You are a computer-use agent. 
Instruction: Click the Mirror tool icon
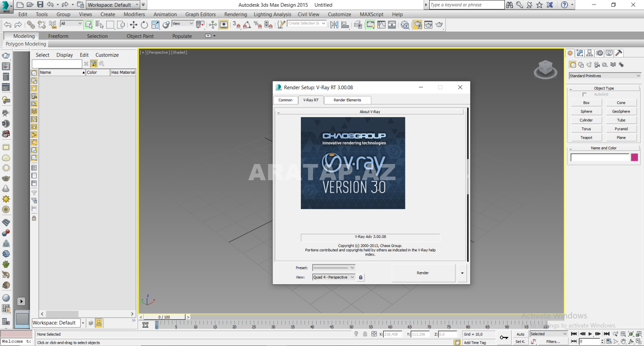[x=334, y=25]
